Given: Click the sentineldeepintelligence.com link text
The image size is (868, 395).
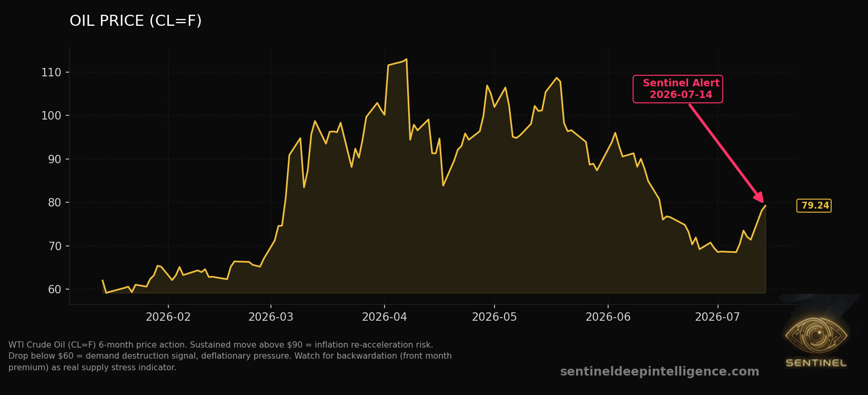Looking at the screenshot, I should point(660,372).
